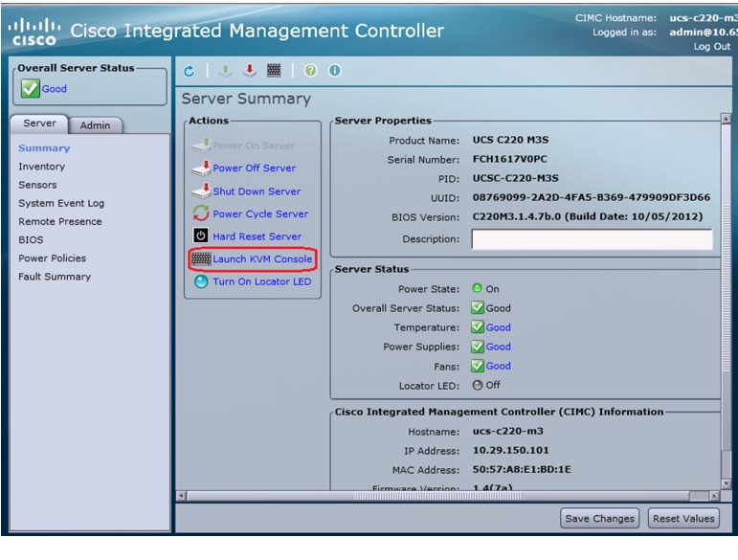Screen dimensions: 738x560
Task: Click the PID value UCSC-C220-M3S
Action: [x=515, y=178]
